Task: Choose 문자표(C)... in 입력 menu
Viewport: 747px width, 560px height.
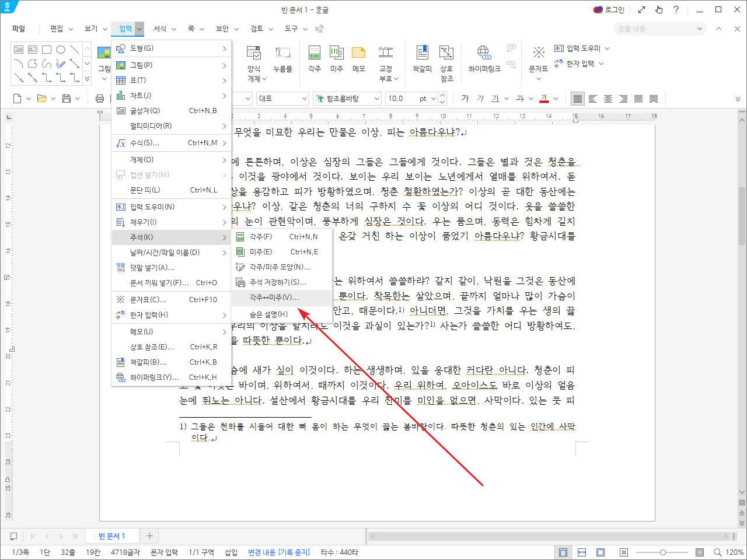Action: pos(172,300)
